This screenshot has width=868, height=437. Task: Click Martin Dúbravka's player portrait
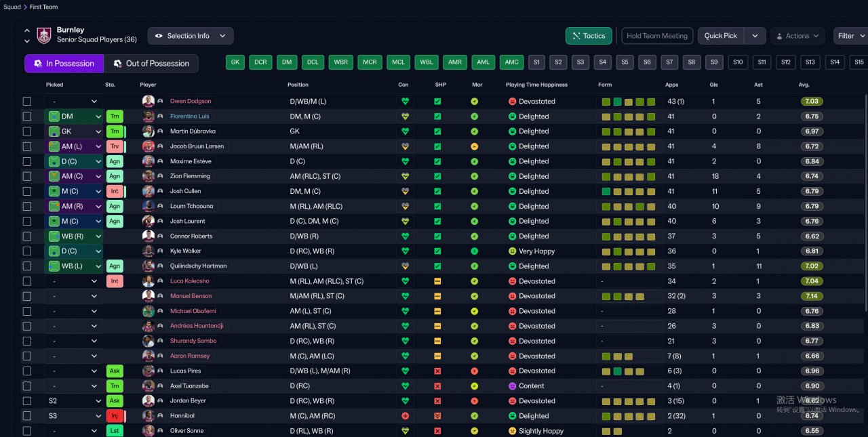149,131
